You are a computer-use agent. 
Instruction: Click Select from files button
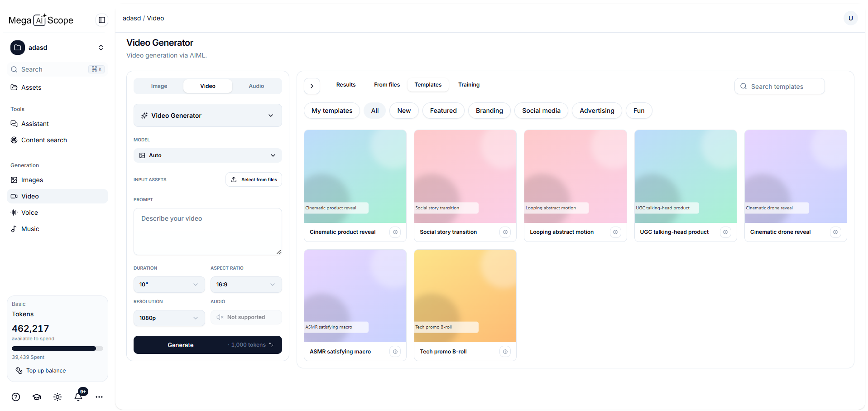pos(254,179)
